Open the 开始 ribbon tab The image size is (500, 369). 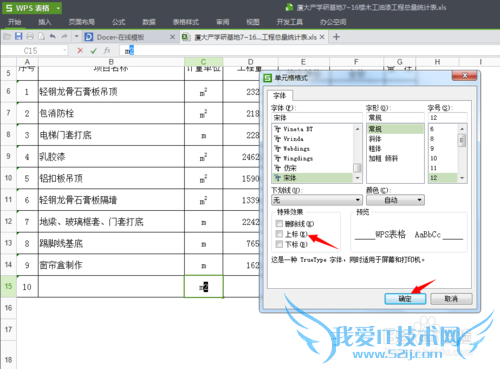14,22
